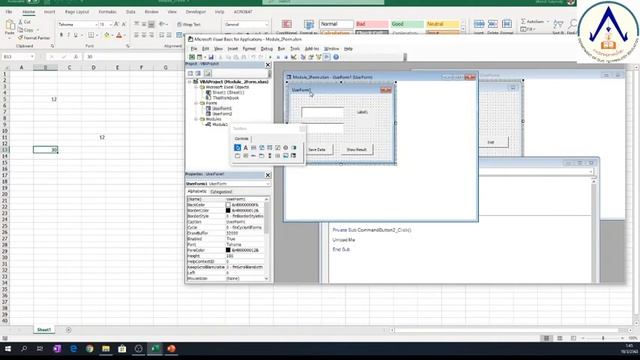Open the Tools menu in VBA editor
Image resolution: width=640 pixels, height=360 pixels.
(x=295, y=49)
